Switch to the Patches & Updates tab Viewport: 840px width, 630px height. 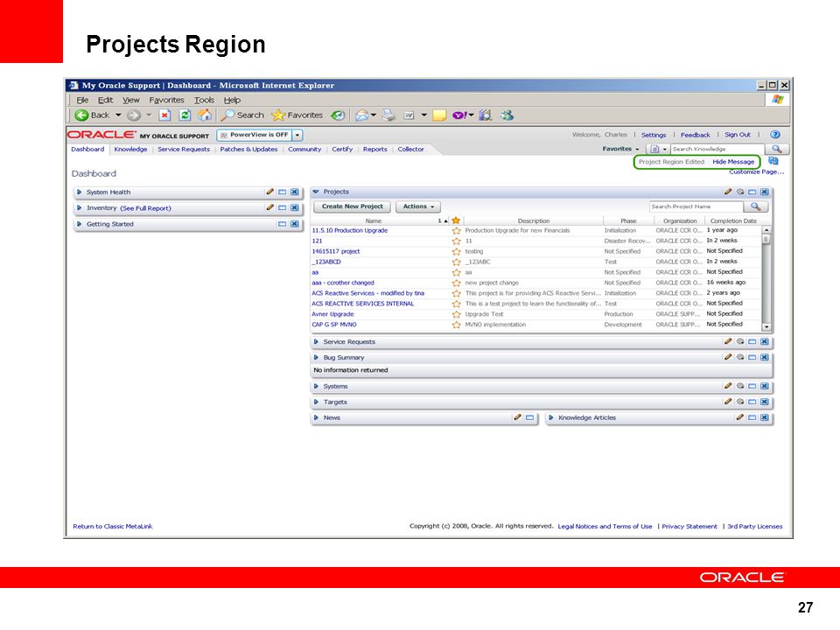[x=248, y=150]
